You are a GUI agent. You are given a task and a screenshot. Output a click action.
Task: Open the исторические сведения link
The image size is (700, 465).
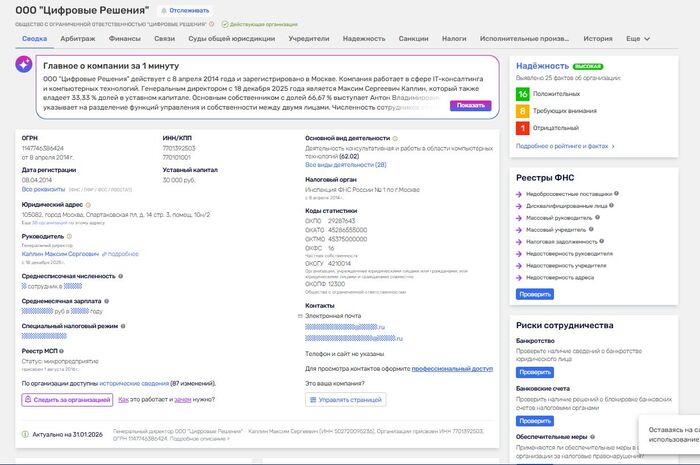click(133, 383)
